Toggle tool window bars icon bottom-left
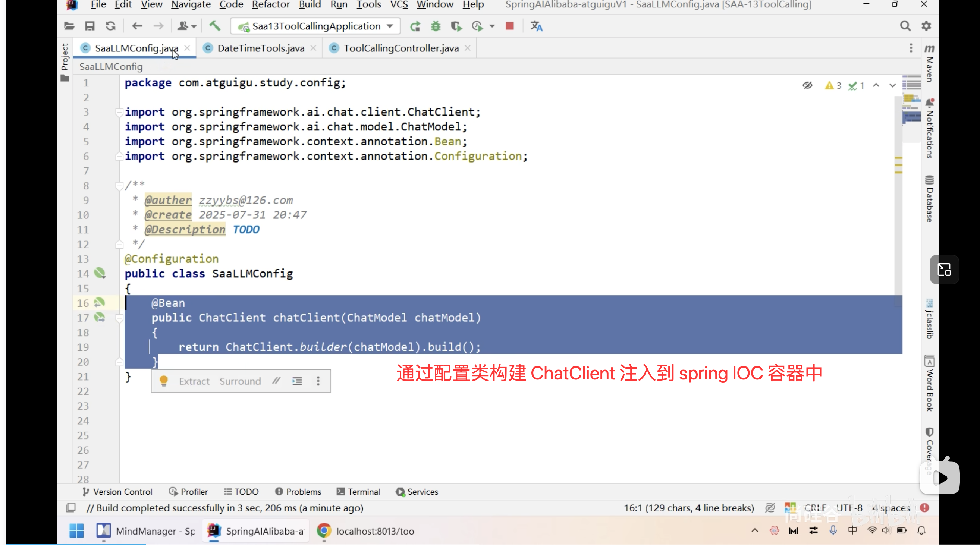Viewport: 980px width, 545px height. (x=71, y=508)
